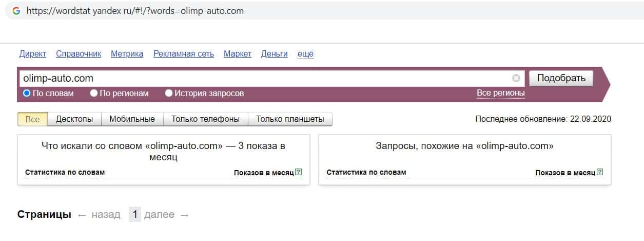Go to the "Маркет" link

pyautogui.click(x=238, y=54)
